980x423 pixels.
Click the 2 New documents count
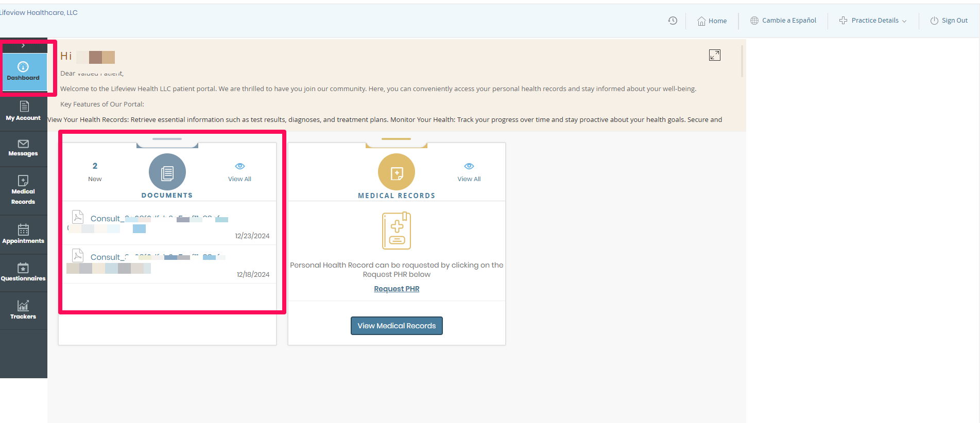[95, 172]
